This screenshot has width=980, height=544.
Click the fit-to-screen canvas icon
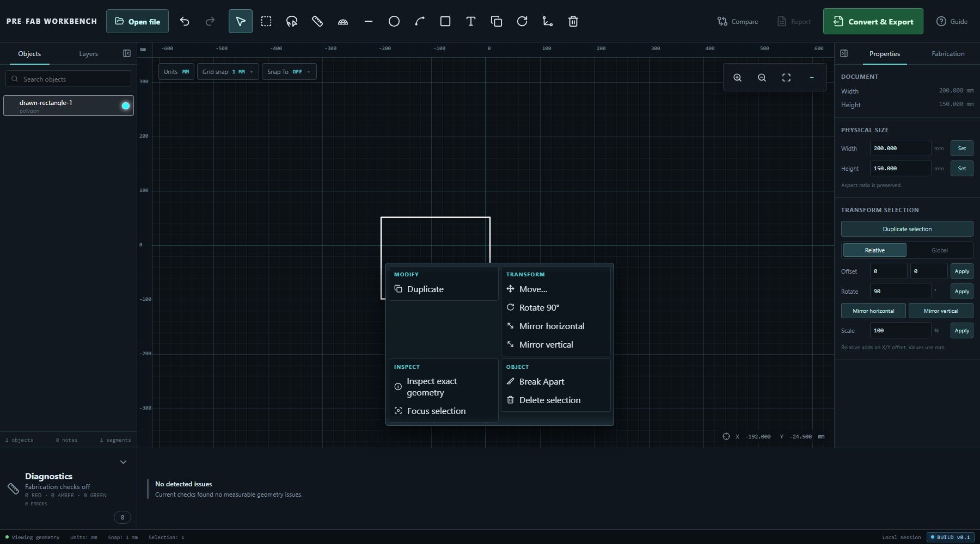[x=786, y=78]
